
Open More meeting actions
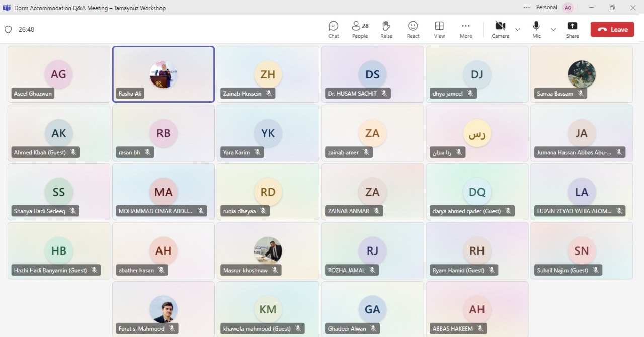tap(466, 29)
